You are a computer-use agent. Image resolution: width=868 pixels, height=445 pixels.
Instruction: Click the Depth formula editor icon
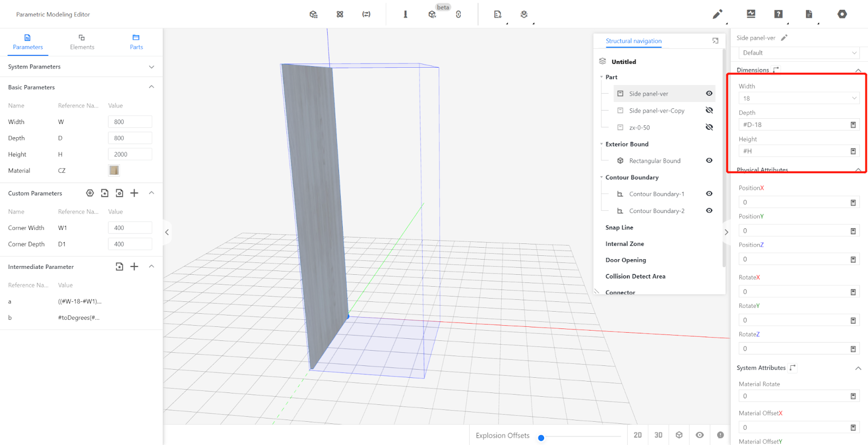pyautogui.click(x=853, y=125)
